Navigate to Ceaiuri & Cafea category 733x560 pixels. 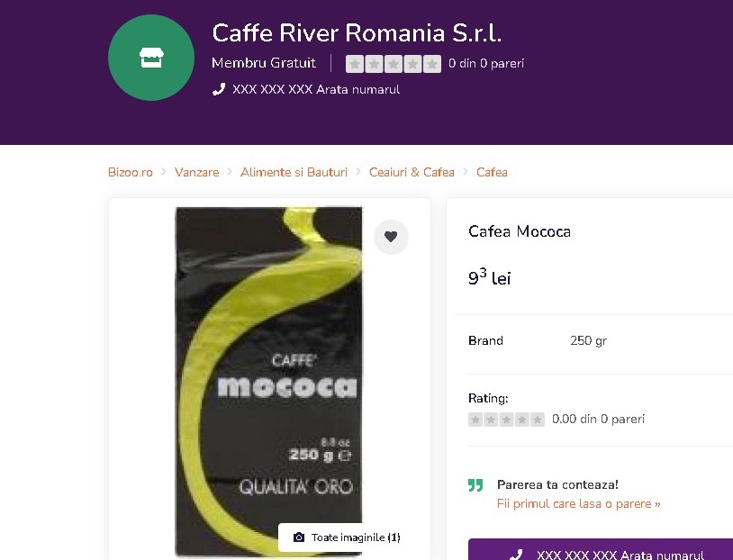pyautogui.click(x=412, y=172)
